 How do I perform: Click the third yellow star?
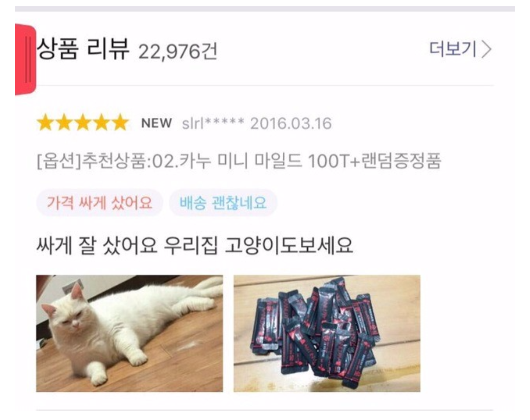(x=83, y=123)
